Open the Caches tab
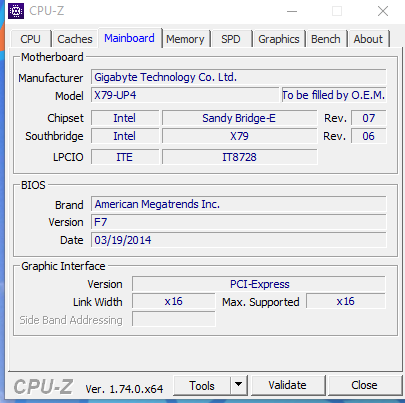The image size is (405, 403). tap(75, 39)
